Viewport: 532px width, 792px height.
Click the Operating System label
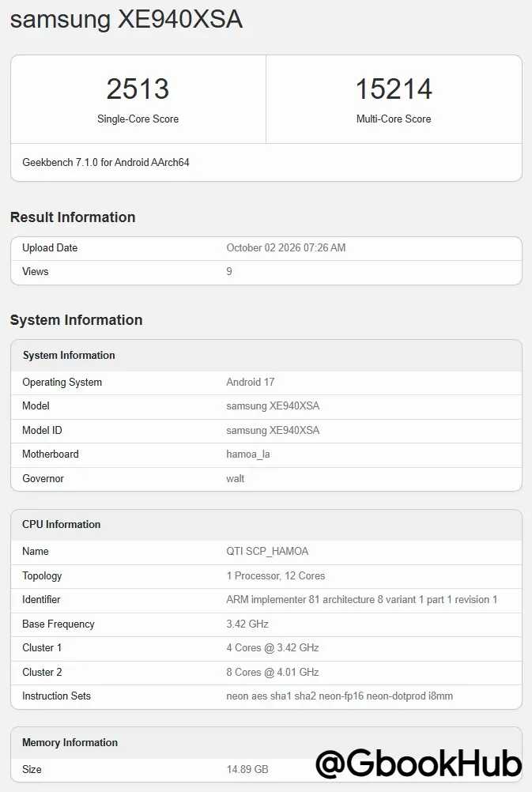(62, 382)
